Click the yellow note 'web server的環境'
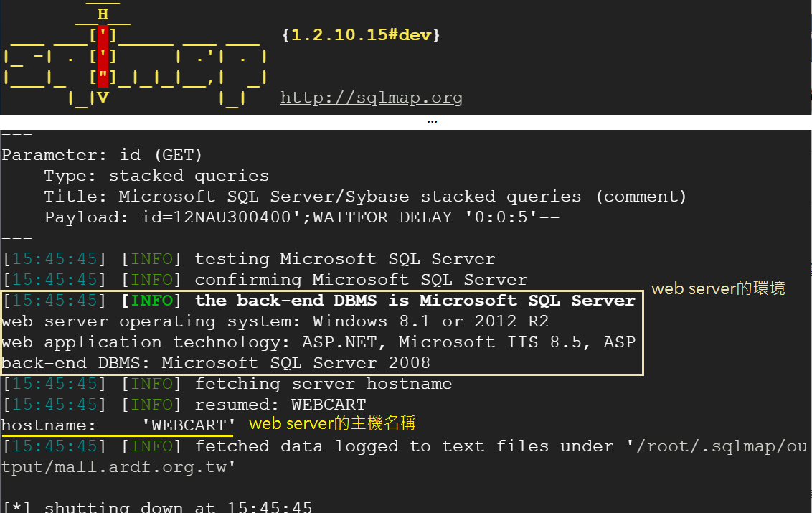This screenshot has width=812, height=513. click(x=718, y=288)
